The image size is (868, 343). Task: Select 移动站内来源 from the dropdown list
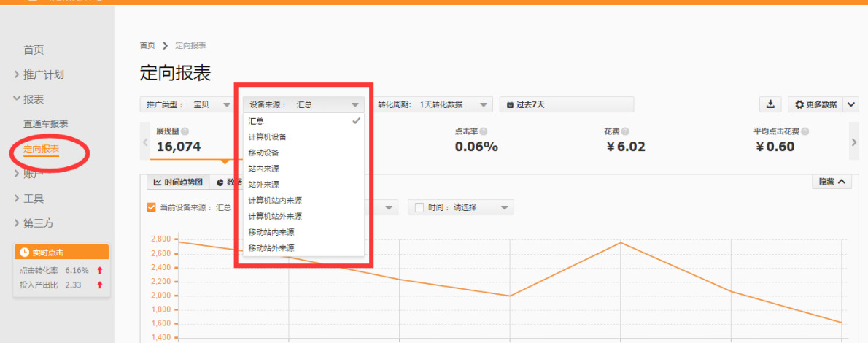pos(303,232)
